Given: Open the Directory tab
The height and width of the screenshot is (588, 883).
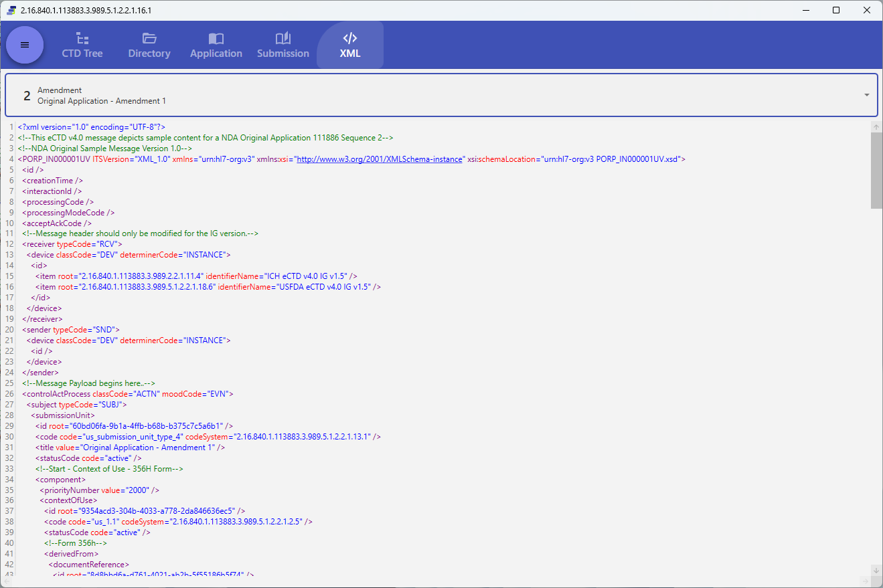Looking at the screenshot, I should click(x=149, y=45).
